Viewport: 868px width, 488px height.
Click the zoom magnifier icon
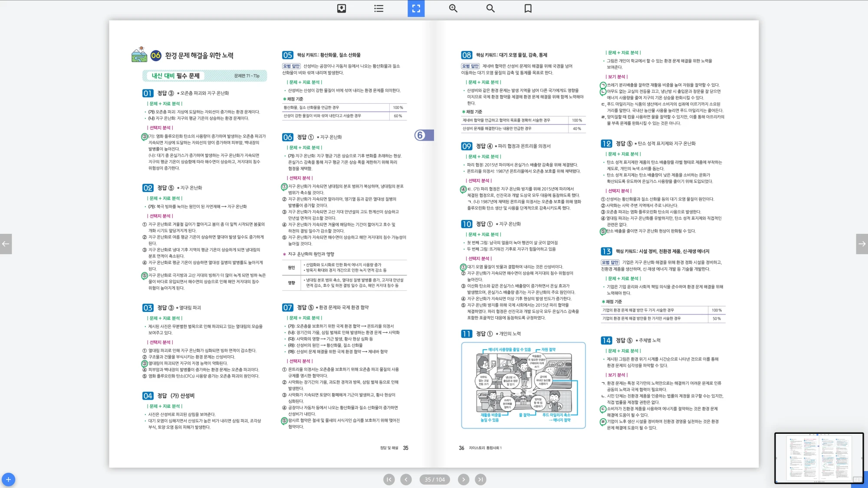pos(453,8)
